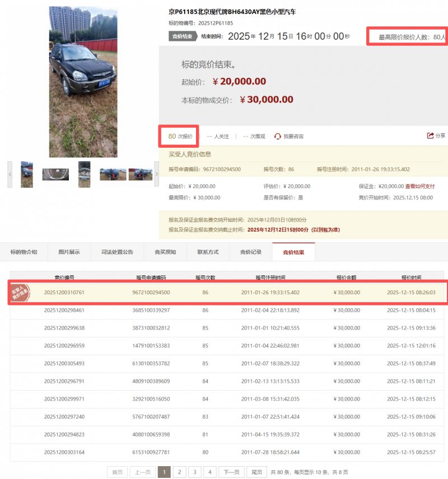This screenshot has height=479, width=448.
Task: Select the third car thumbnail
Action: [84, 175]
